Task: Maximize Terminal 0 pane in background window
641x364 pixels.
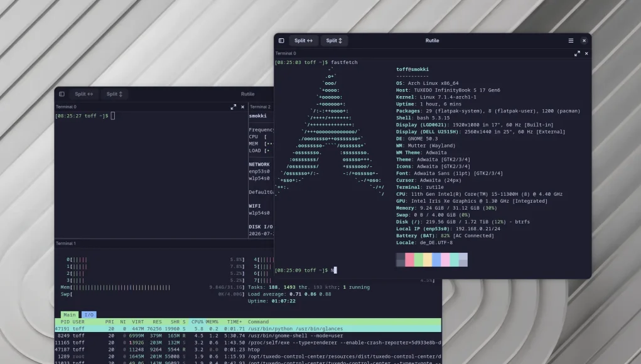Action: [x=233, y=107]
